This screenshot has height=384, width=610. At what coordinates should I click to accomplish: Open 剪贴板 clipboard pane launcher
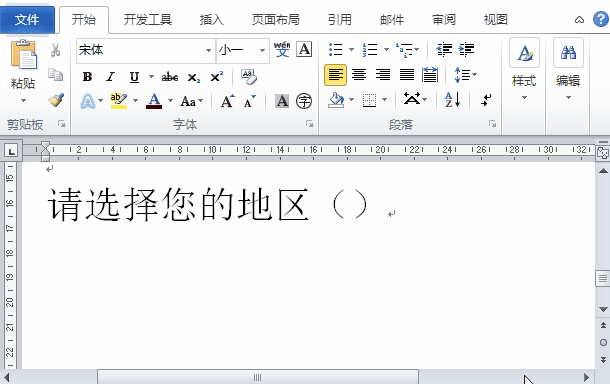point(61,124)
